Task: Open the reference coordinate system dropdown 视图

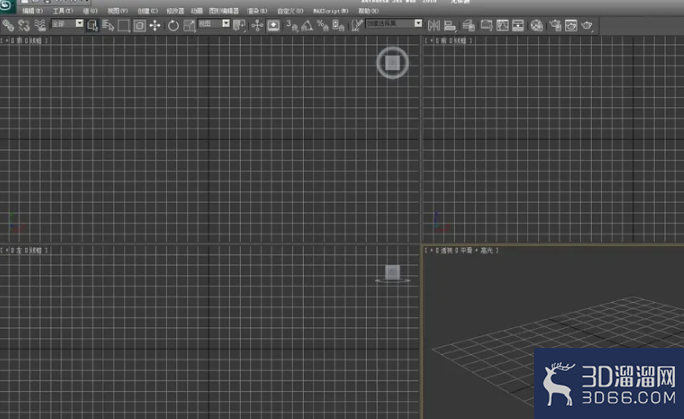Action: (x=214, y=24)
